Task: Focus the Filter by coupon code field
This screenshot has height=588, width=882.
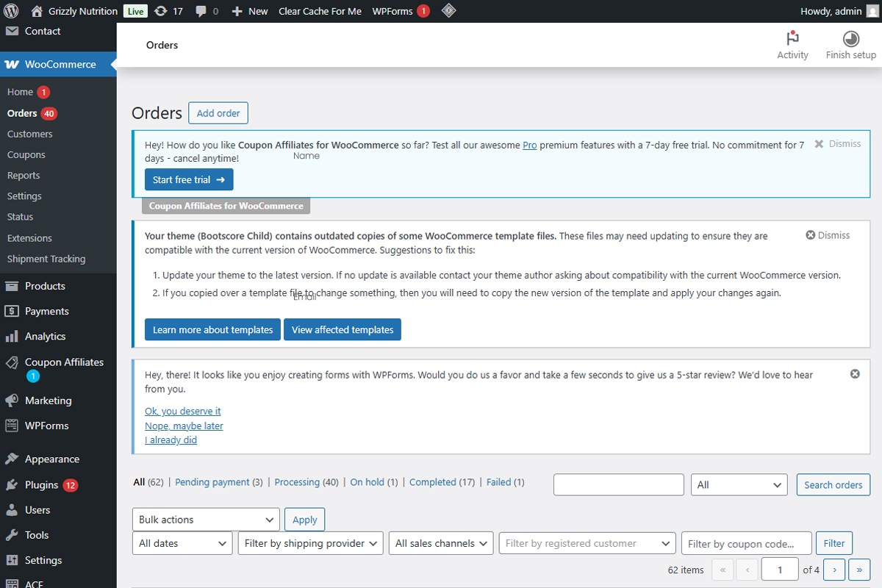Action: click(x=747, y=543)
